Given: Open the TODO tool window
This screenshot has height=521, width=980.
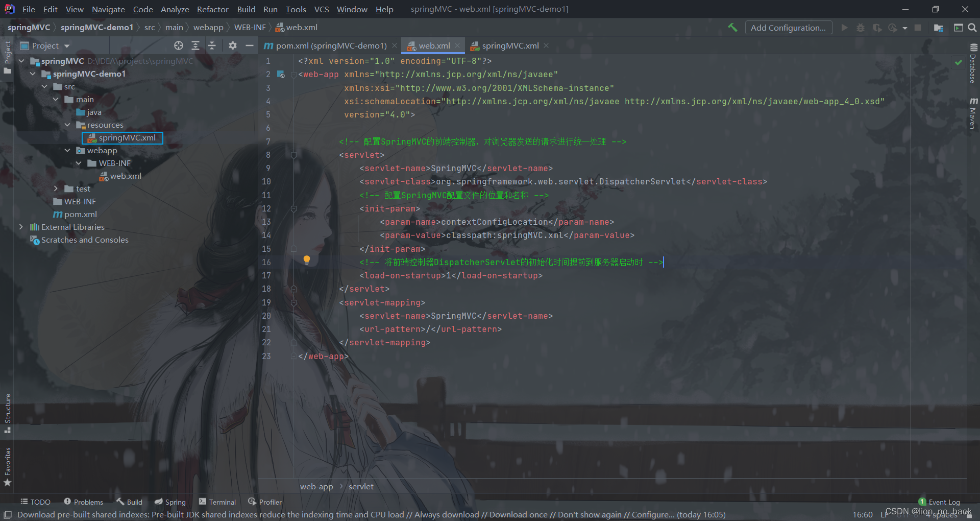Looking at the screenshot, I should point(35,502).
